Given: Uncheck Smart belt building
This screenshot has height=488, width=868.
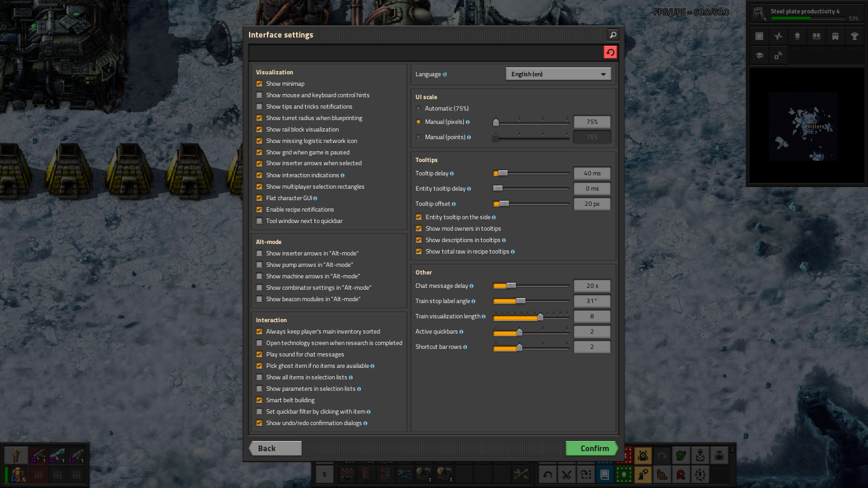Looking at the screenshot, I should (259, 400).
